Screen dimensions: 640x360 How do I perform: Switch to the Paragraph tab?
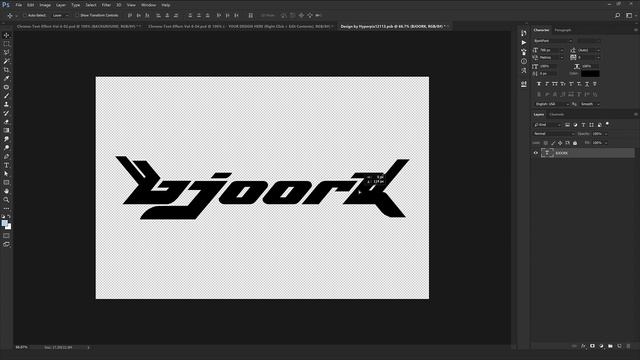click(563, 30)
